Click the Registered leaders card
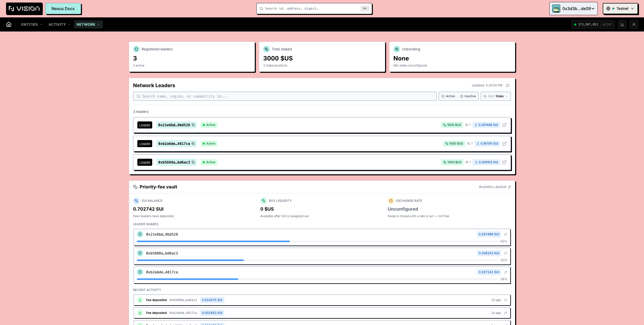 click(192, 57)
